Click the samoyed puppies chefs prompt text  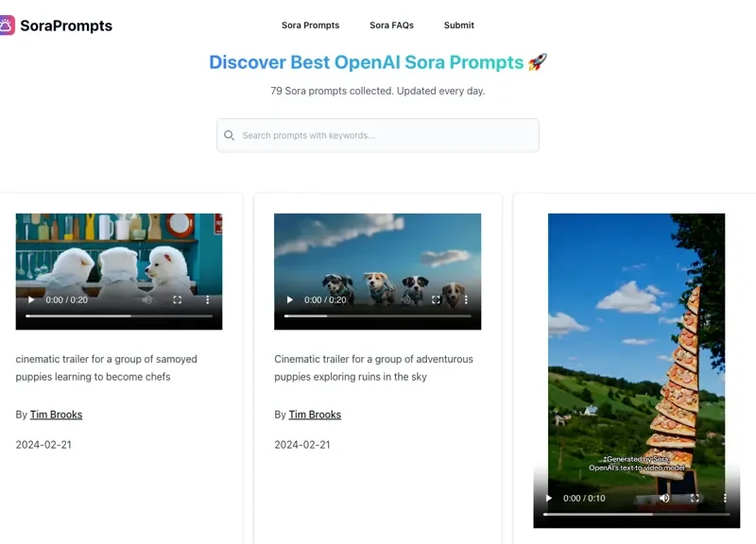point(106,367)
